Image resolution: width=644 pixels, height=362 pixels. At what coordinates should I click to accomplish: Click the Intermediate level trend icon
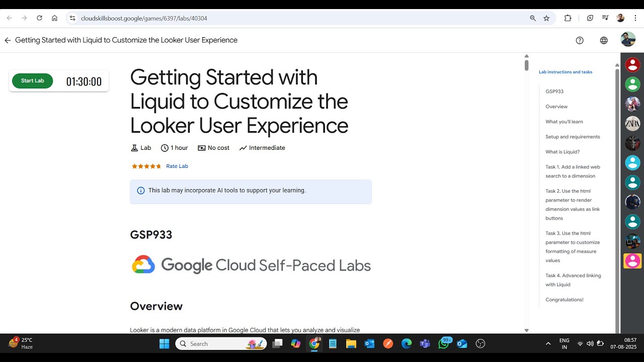(x=243, y=148)
